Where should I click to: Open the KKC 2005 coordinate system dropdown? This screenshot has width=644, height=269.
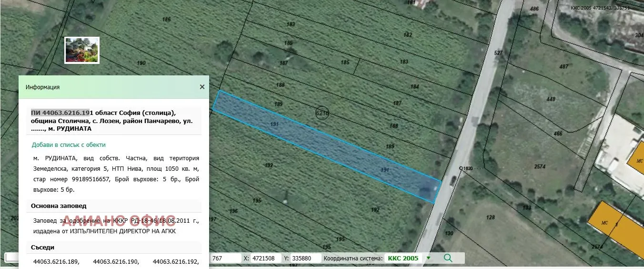coord(428,258)
